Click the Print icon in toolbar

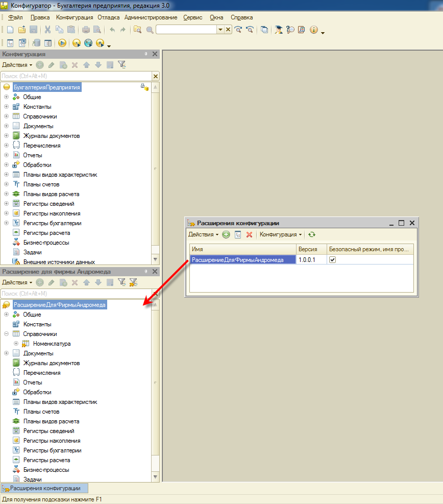(86, 30)
